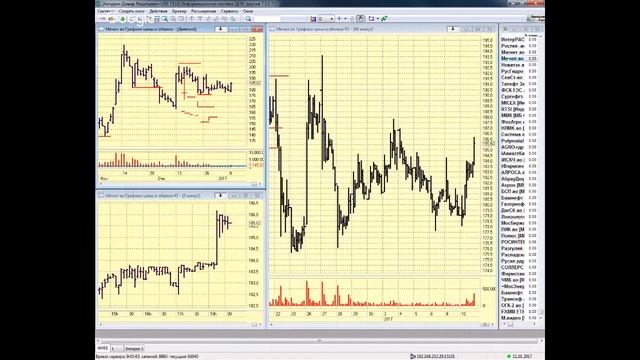Select М.видео row in the quote table
640x360 pixels.
[519, 318]
